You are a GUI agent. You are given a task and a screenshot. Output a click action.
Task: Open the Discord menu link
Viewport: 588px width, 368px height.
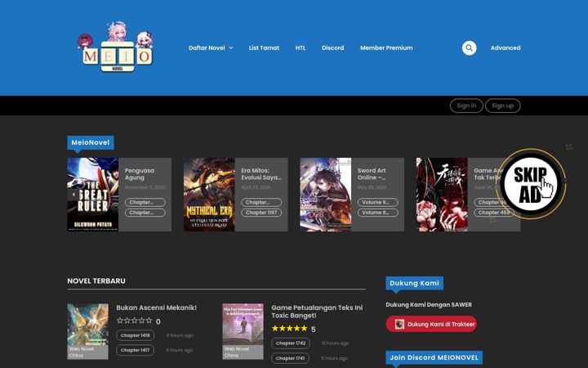tap(332, 47)
